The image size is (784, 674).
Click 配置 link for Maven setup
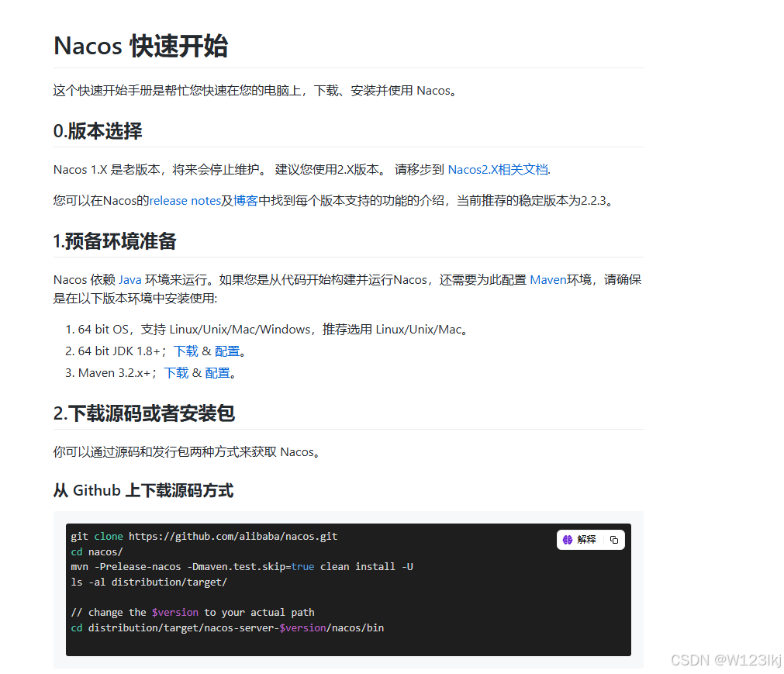click(x=218, y=372)
